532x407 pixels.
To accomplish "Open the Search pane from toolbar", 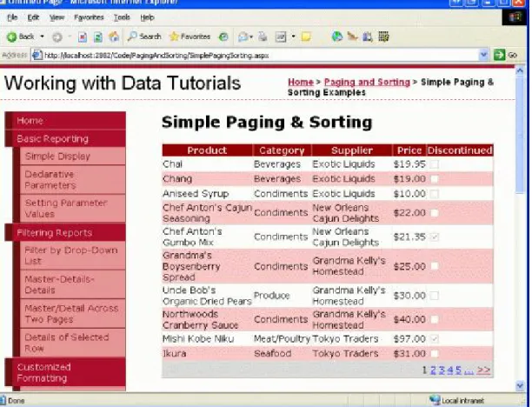I will (143, 37).
